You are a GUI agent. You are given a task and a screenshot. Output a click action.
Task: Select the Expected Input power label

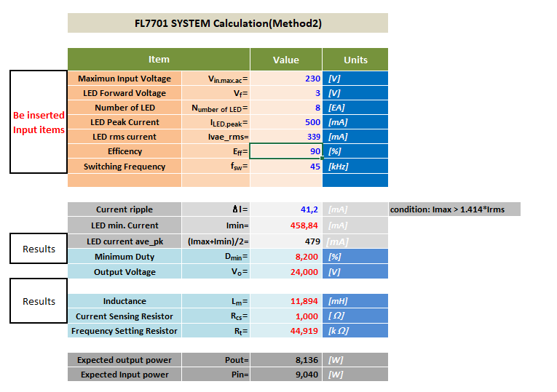click(125, 375)
